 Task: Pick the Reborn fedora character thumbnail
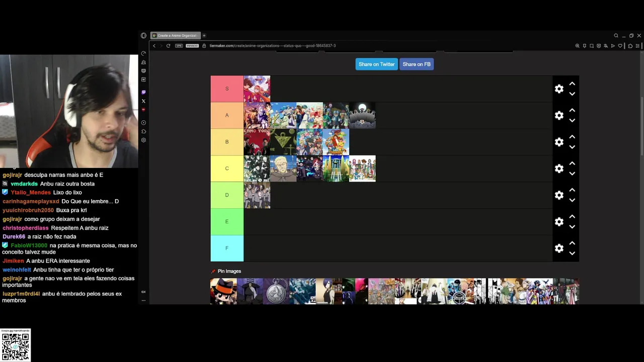pyautogui.click(x=223, y=291)
